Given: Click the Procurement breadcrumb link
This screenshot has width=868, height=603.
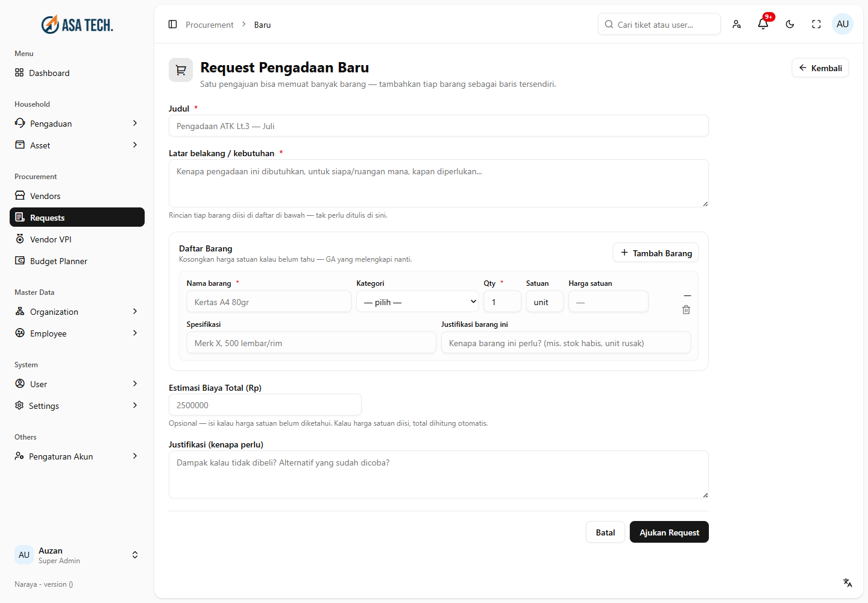Looking at the screenshot, I should click(209, 25).
